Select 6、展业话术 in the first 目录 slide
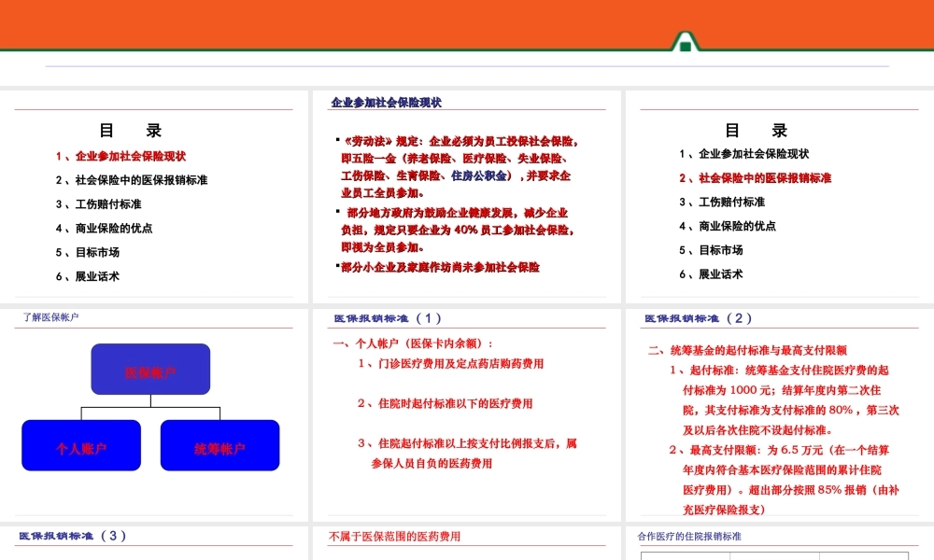Screen dimensions: 934x560 (88, 276)
